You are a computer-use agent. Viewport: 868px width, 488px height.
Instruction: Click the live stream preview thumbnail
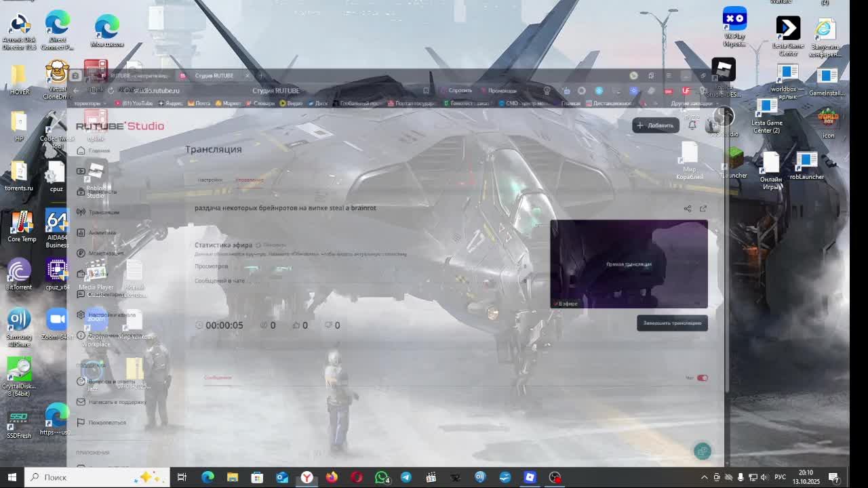(629, 264)
